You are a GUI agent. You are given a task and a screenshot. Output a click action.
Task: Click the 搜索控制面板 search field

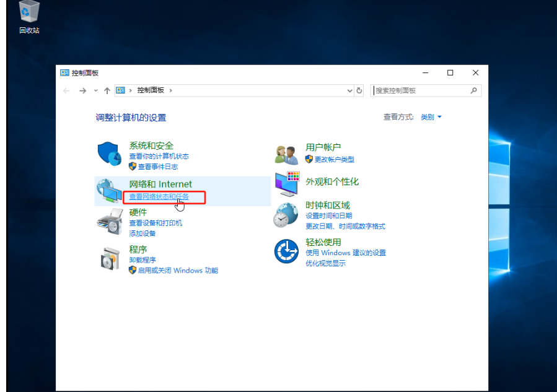click(421, 90)
